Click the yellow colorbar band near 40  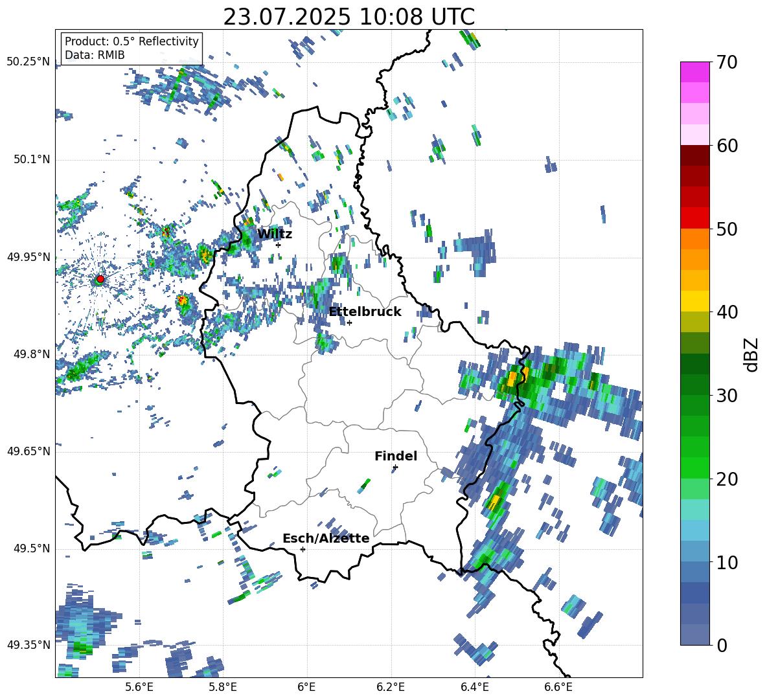pyautogui.click(x=694, y=301)
